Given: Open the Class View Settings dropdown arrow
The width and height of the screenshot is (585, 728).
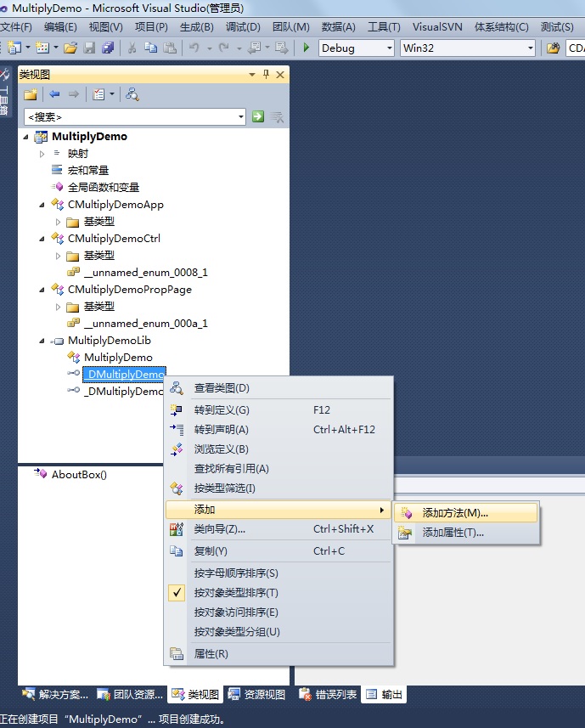Looking at the screenshot, I should tap(112, 94).
